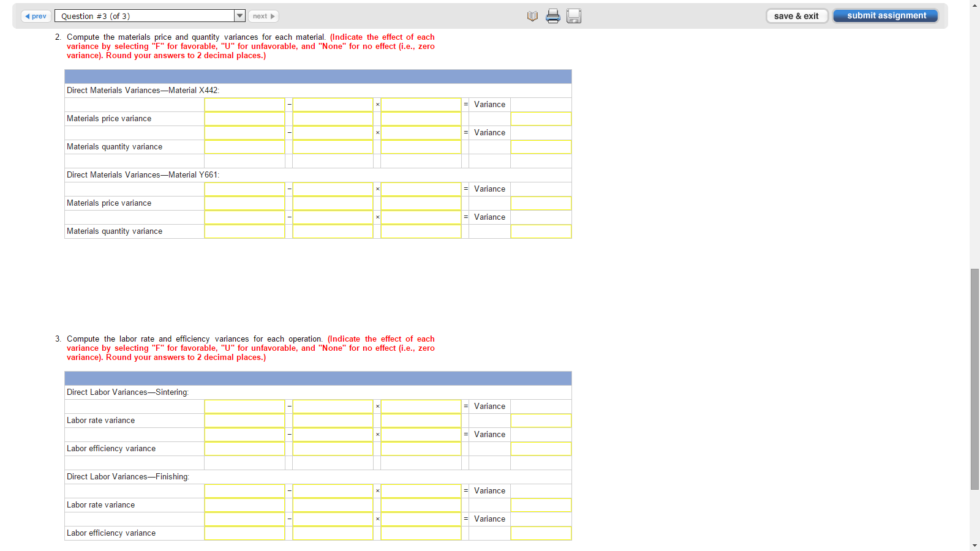Select the Sintering labor efficiency variance result field
The width and height of the screenshot is (980, 551).
541,449
